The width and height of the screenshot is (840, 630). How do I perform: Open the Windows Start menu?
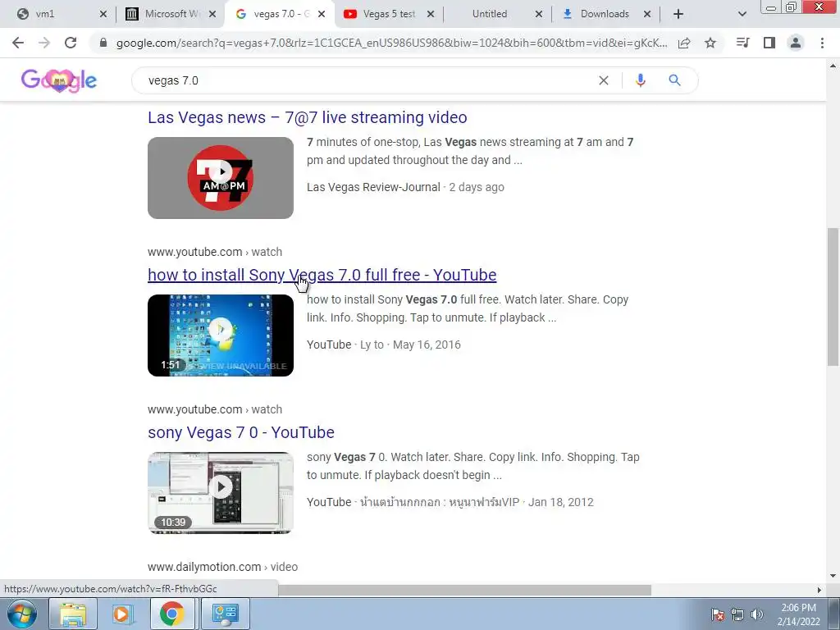22,614
